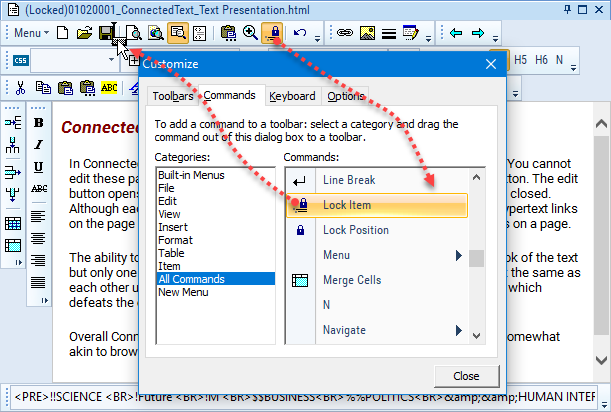Click the paste special clipboard icon in top toolbar
Image resolution: width=611 pixels, height=412 pixels.
(x=228, y=33)
